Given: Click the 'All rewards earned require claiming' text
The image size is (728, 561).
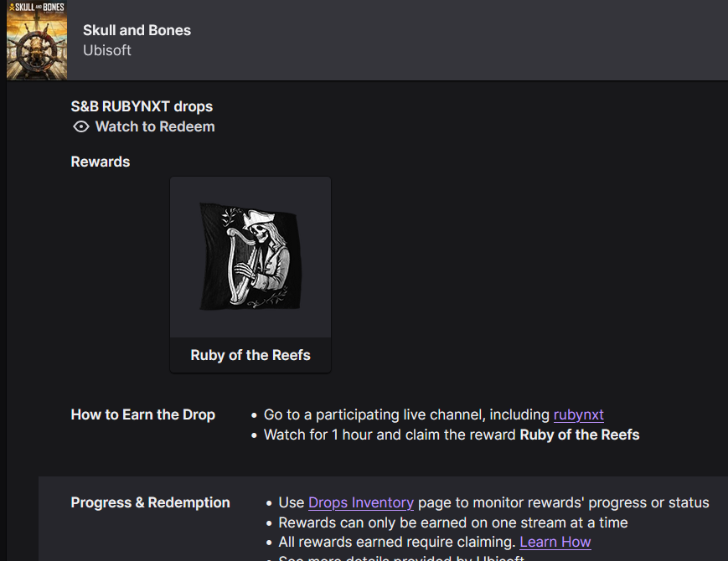Looking at the screenshot, I should click(x=397, y=542).
